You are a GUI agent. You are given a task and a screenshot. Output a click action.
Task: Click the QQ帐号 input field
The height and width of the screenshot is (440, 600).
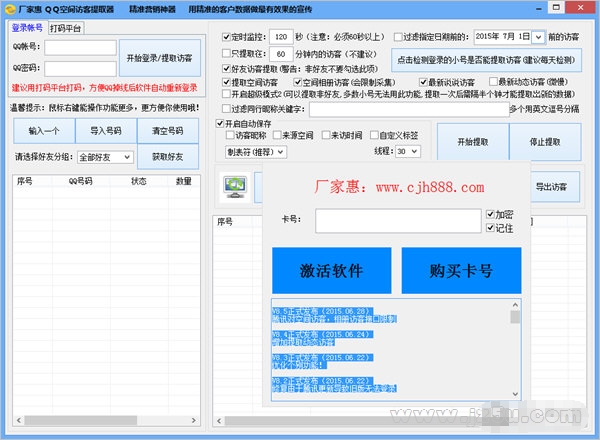80,48
